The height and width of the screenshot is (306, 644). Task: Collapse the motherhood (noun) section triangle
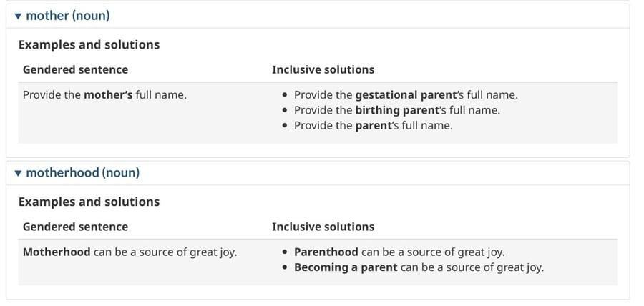point(18,173)
